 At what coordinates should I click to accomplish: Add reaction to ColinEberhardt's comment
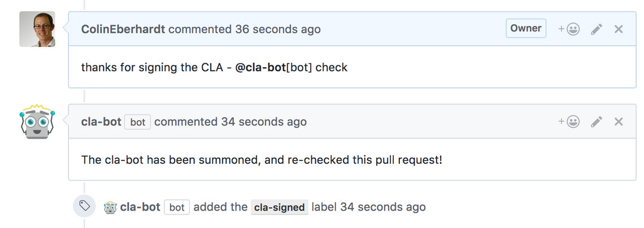pos(569,29)
